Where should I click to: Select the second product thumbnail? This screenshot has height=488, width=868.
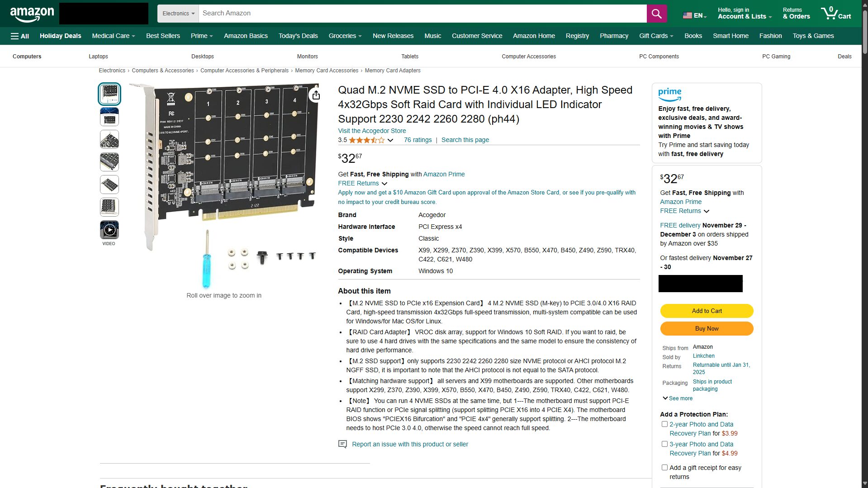(109, 117)
